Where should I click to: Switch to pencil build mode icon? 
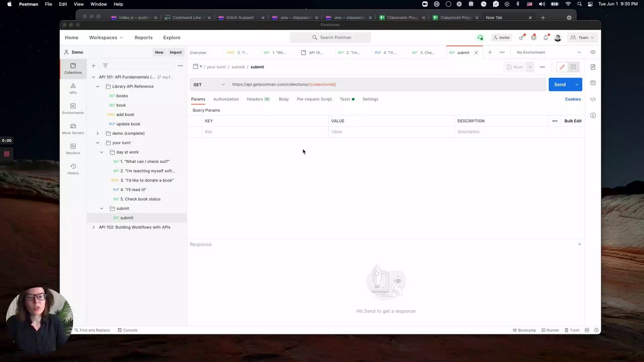[x=562, y=67]
